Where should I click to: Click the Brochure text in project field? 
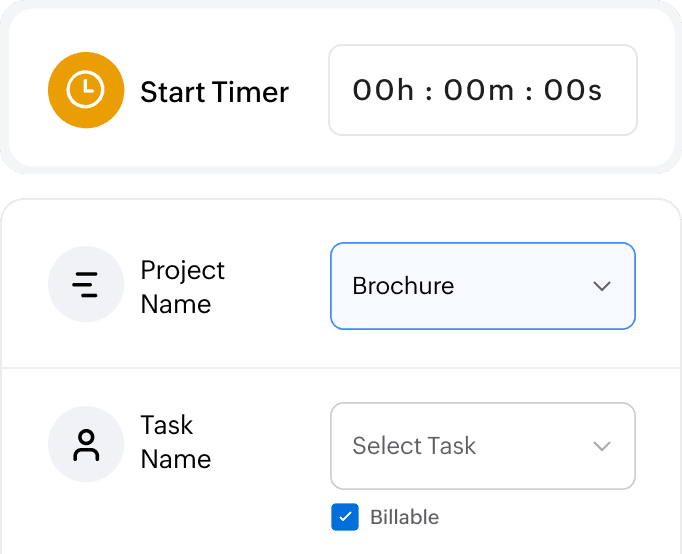403,286
